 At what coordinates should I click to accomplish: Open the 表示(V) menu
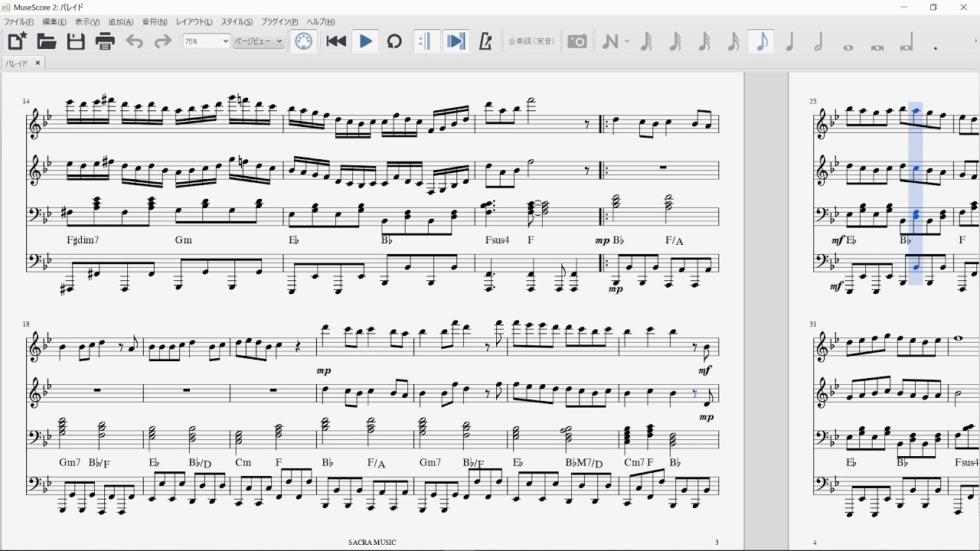pyautogui.click(x=87, y=22)
